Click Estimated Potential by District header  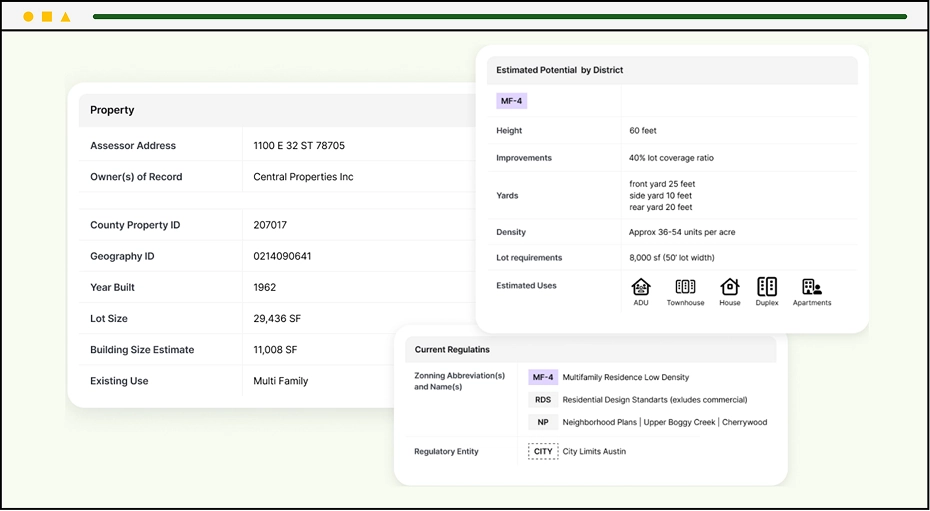pos(560,70)
